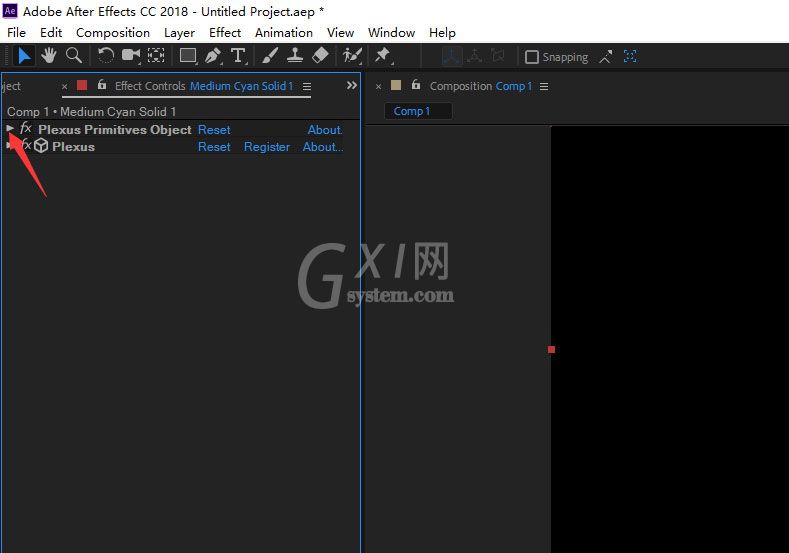Enable the Snapping checkbox
789x553 pixels.
click(531, 57)
